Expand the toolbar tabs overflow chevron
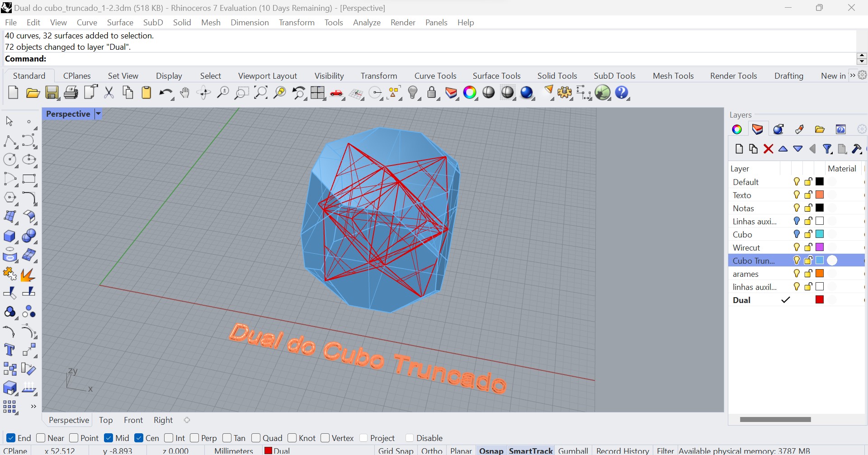The height and width of the screenshot is (455, 868). (x=852, y=76)
